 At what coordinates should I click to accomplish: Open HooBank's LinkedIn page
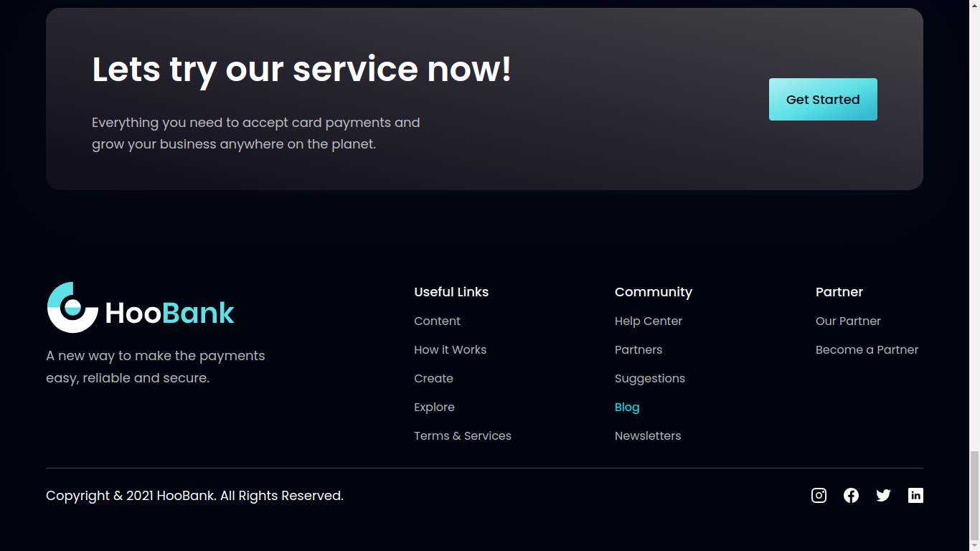(915, 495)
